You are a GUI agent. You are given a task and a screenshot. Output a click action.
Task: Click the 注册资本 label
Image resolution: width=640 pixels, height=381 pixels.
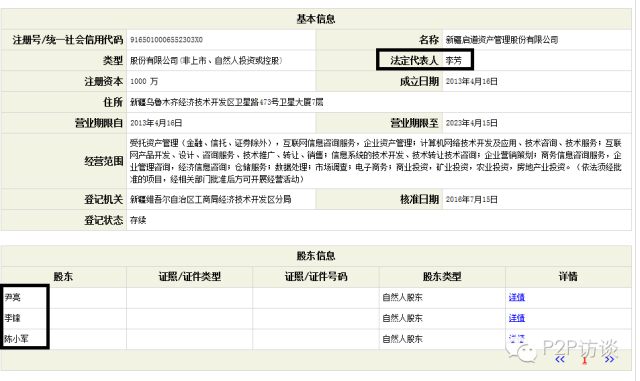tap(104, 82)
